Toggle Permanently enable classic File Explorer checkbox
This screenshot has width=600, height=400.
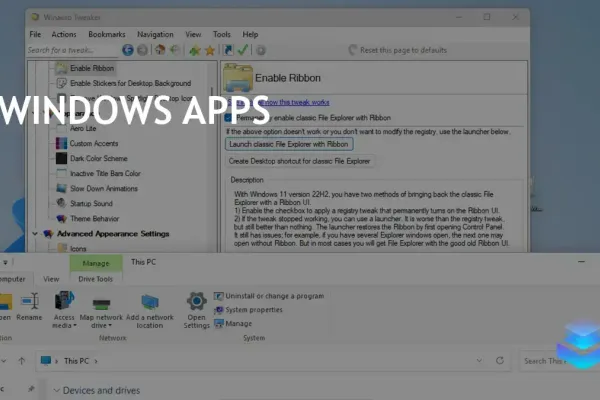(228, 118)
